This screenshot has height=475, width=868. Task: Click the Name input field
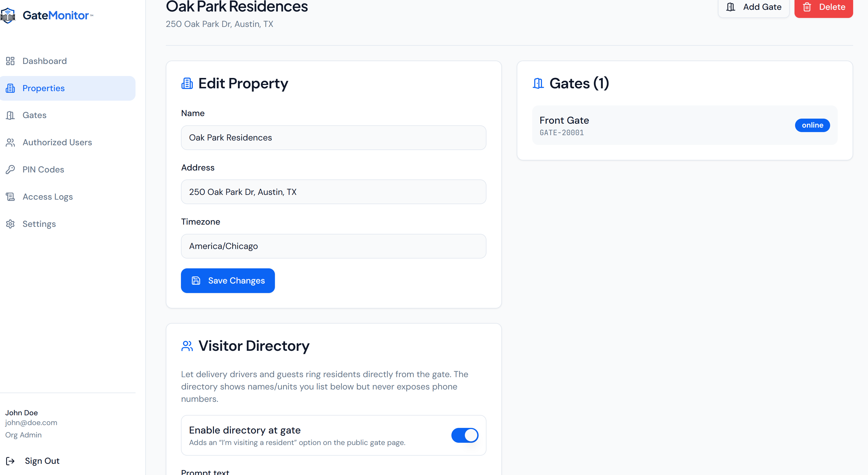pos(334,138)
